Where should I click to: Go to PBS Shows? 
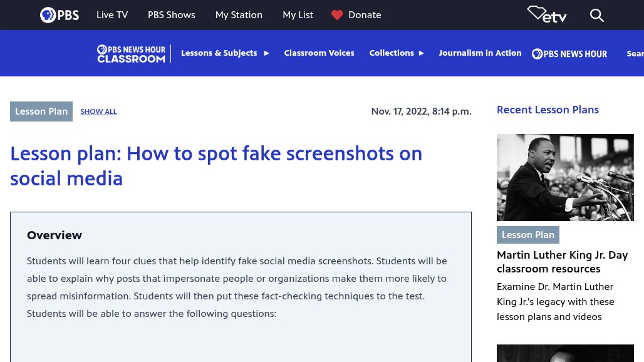point(172,15)
